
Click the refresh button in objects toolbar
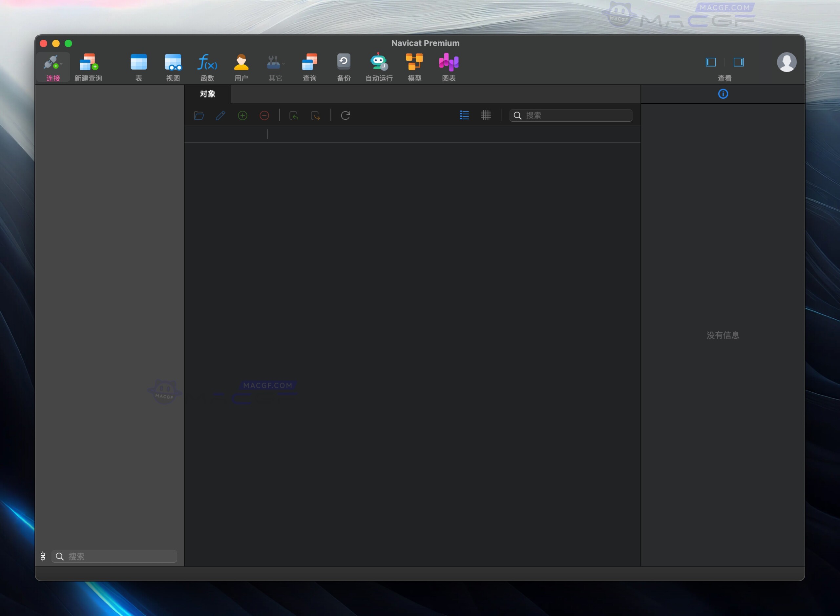pos(346,115)
